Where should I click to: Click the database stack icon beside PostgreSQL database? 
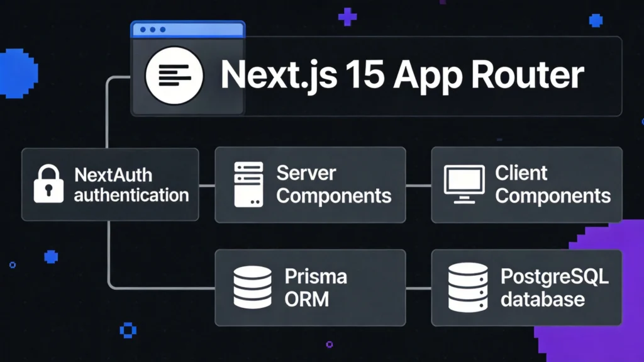coord(468,287)
